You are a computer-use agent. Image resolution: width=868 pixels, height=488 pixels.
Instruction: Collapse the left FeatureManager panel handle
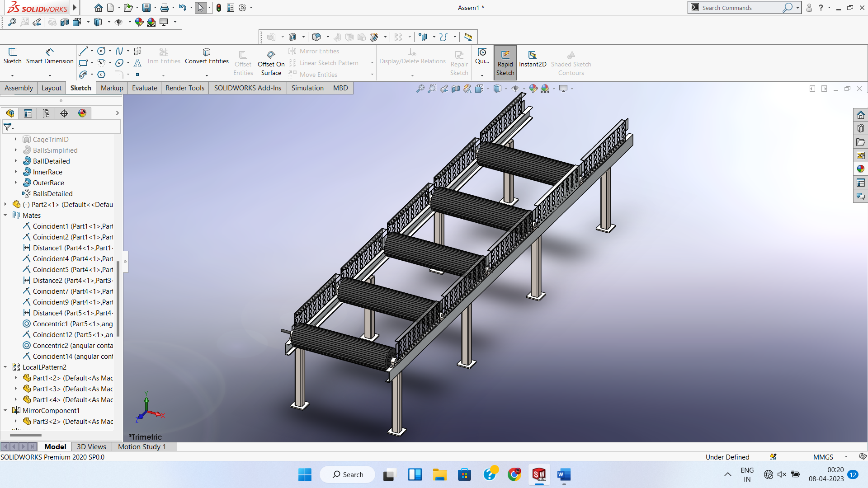coord(125,262)
